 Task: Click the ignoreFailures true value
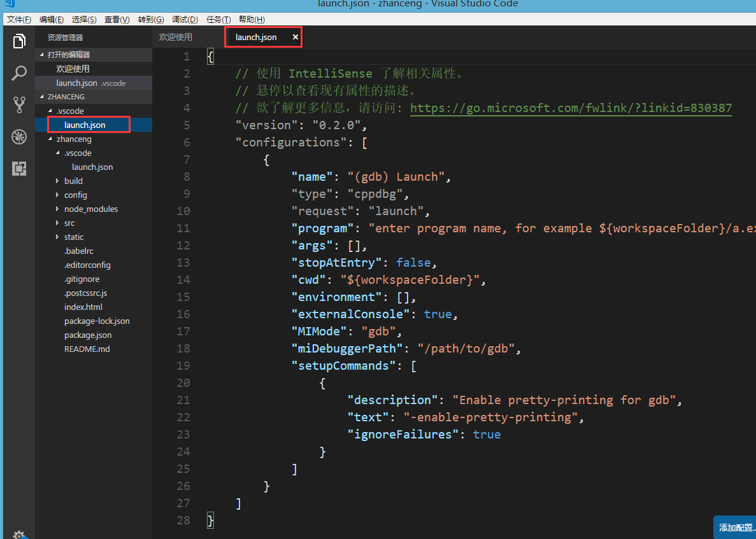[487, 435]
